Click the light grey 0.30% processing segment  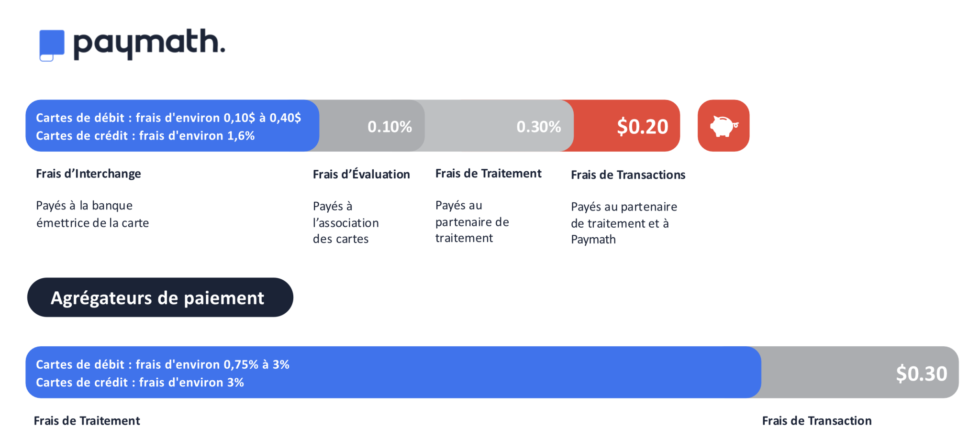(498, 126)
